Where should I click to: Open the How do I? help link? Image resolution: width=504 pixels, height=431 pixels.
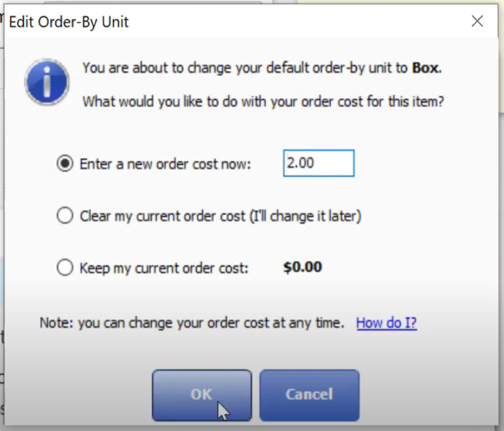387,323
